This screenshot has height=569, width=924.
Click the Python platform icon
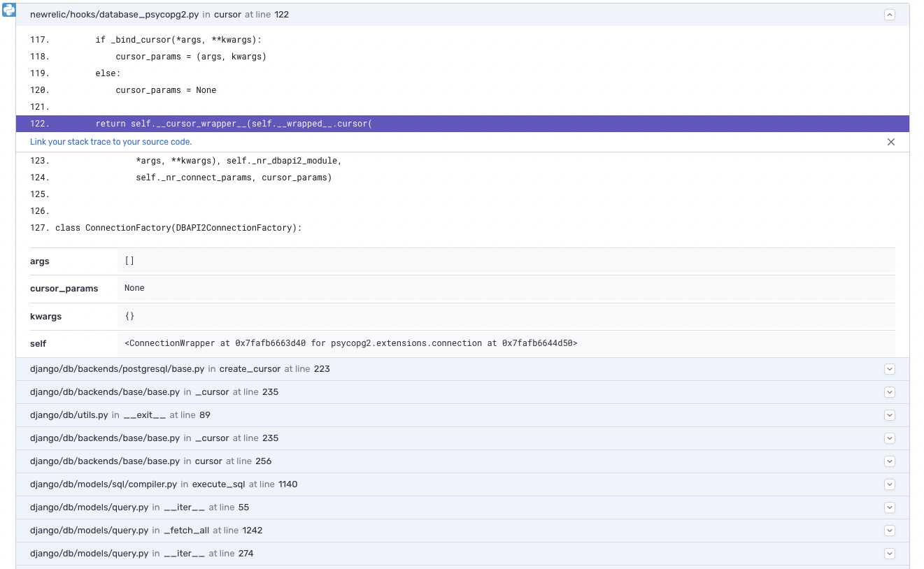[9, 10]
